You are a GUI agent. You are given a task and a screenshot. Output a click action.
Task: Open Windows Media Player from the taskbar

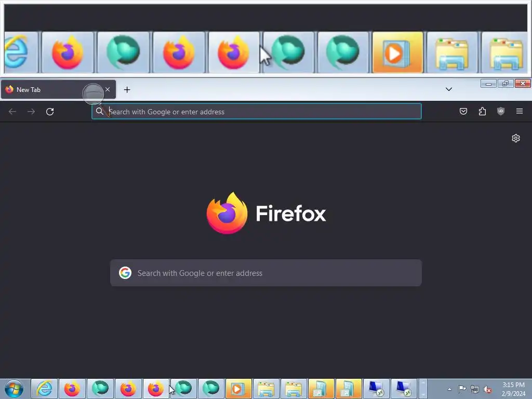[x=238, y=389]
